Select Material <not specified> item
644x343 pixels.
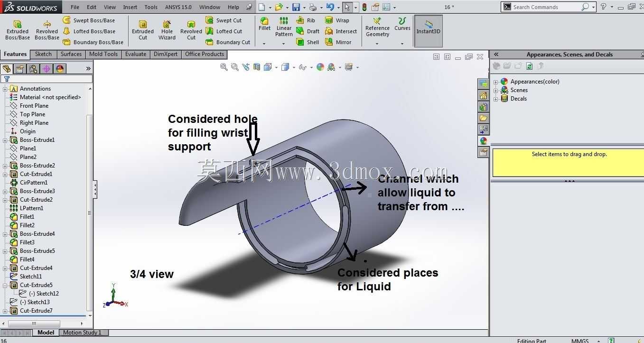coord(50,97)
